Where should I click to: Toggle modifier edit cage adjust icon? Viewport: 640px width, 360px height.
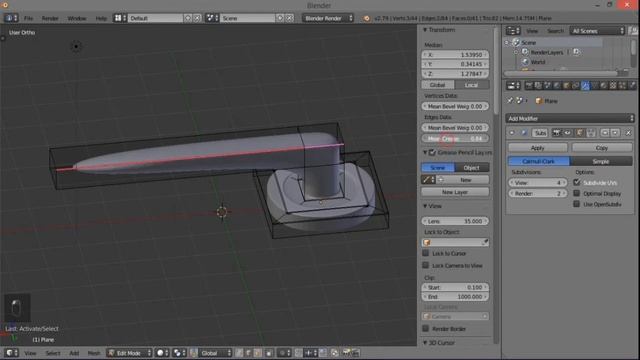click(x=591, y=133)
